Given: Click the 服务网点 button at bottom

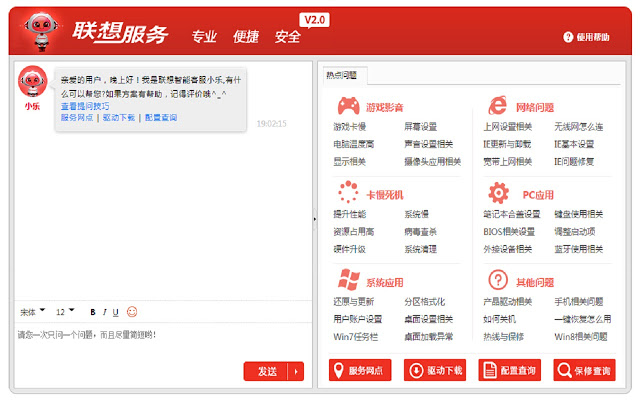Looking at the screenshot, I should click(x=360, y=370).
